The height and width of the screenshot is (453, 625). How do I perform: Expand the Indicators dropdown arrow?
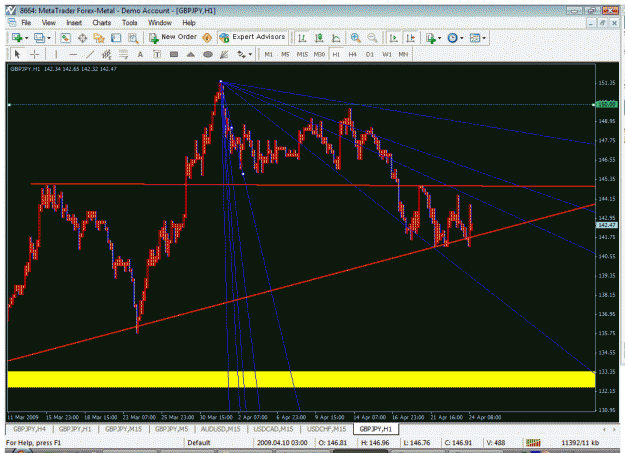(x=439, y=38)
